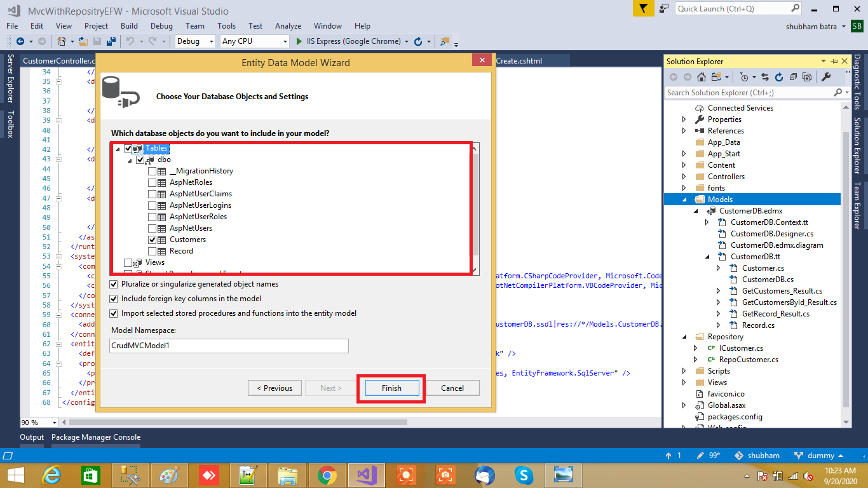Switch to the Output tab
The image size is (868, 488).
coord(32,437)
